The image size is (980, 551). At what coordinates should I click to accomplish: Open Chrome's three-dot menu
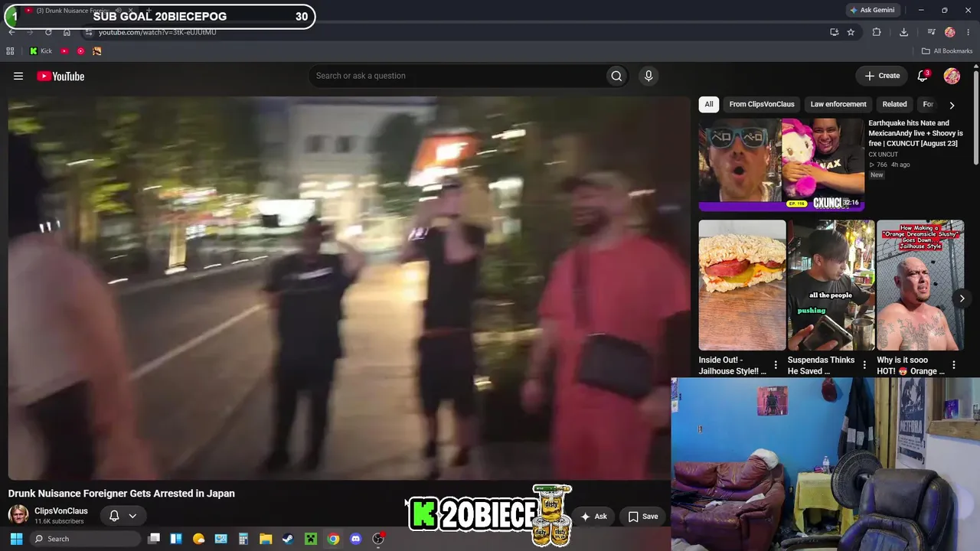click(x=968, y=32)
